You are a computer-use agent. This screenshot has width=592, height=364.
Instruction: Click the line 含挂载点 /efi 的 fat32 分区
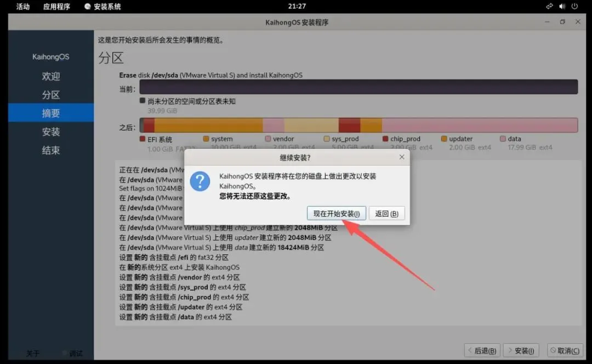point(174,257)
